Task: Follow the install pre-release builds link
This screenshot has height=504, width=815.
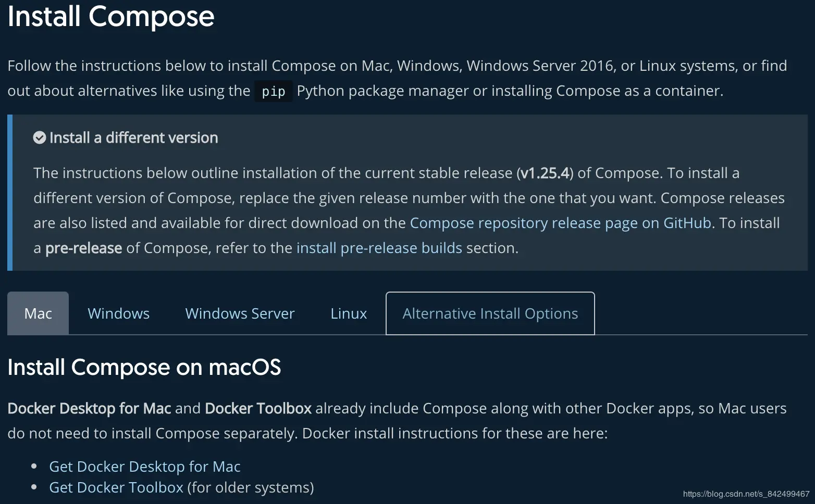Action: (379, 248)
